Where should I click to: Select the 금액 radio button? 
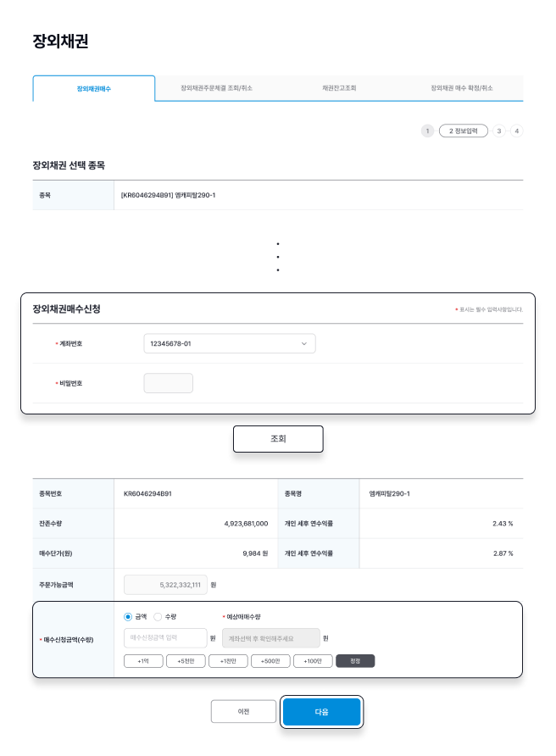[x=128, y=617]
